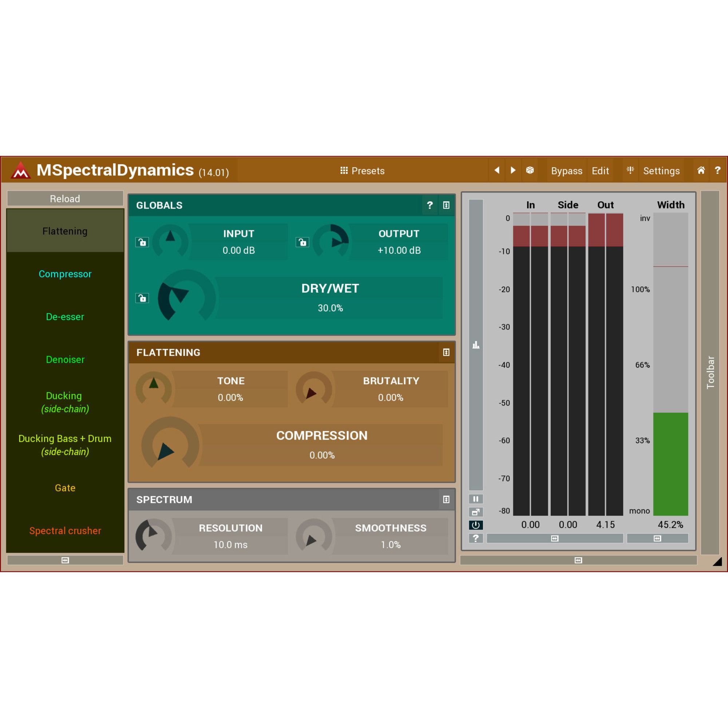Click the channel mode icon beside Settings
The width and height of the screenshot is (728, 728).
point(630,170)
